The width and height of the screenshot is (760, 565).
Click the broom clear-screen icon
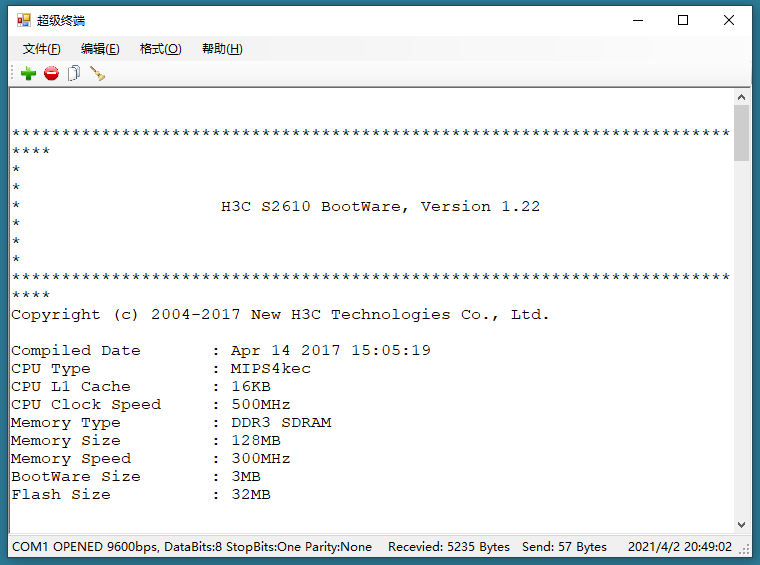coord(97,74)
